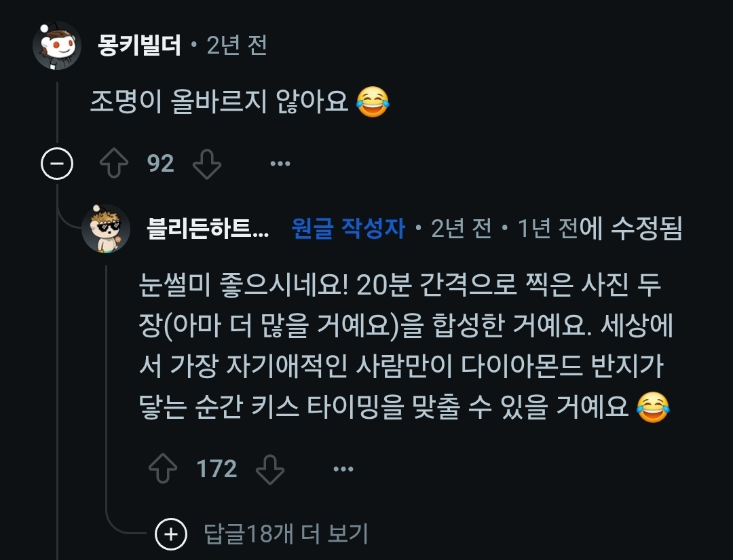Viewport: 733px width, 560px height.
Task: Open username 블리든하트... profile
Action: coord(208,228)
